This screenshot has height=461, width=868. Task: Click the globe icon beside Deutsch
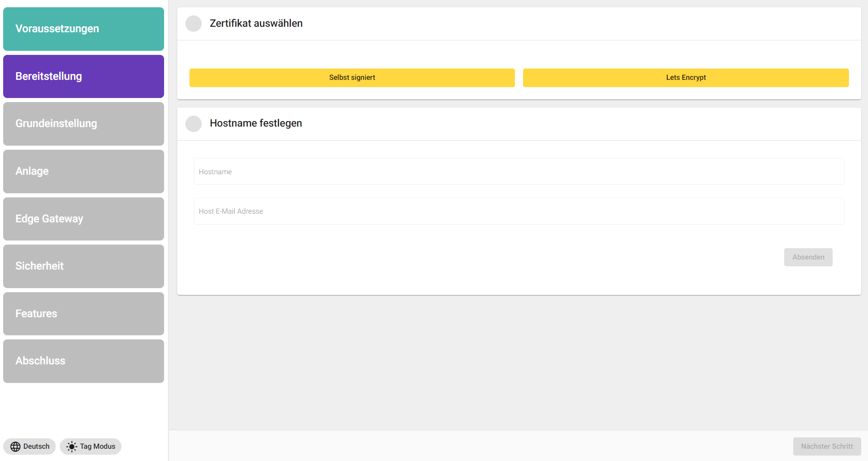(x=15, y=446)
